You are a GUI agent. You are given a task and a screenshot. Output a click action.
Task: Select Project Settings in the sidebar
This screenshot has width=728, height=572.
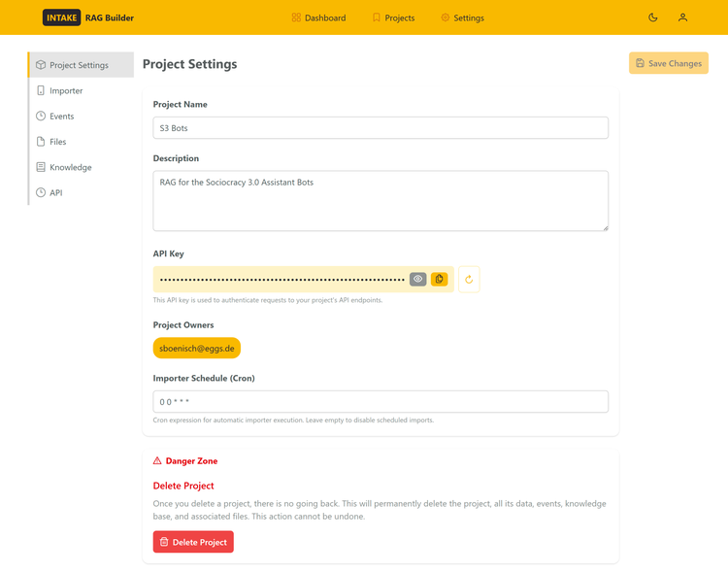pyautogui.click(x=80, y=65)
